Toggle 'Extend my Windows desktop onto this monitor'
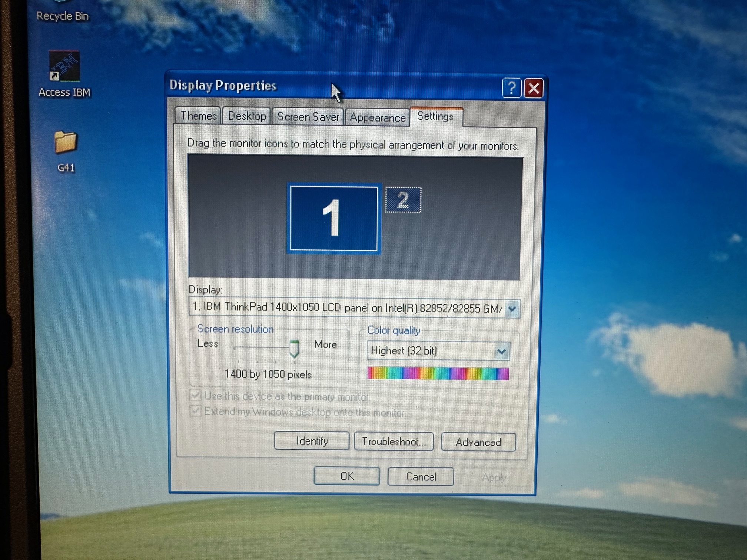Viewport: 747px width, 560px height. [195, 411]
